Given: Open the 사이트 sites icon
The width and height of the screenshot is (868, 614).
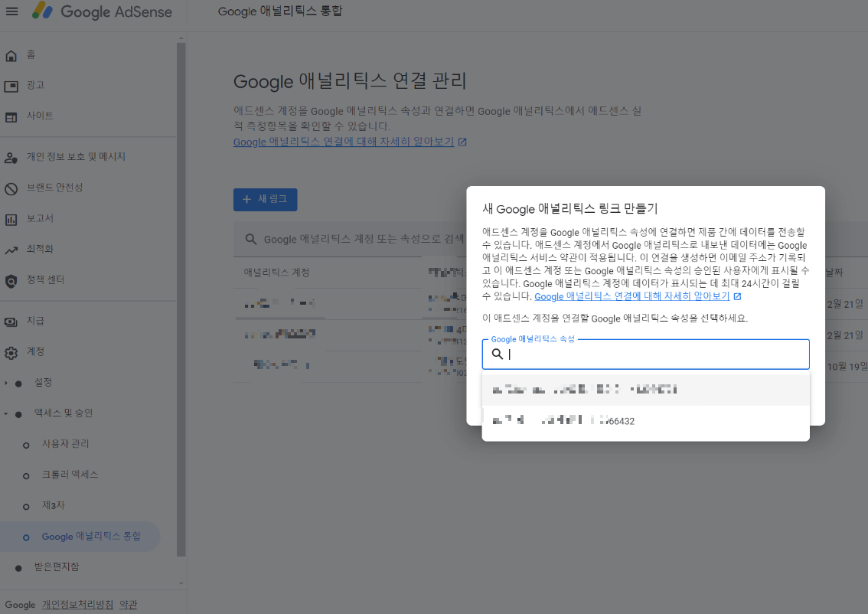Looking at the screenshot, I should [11, 117].
